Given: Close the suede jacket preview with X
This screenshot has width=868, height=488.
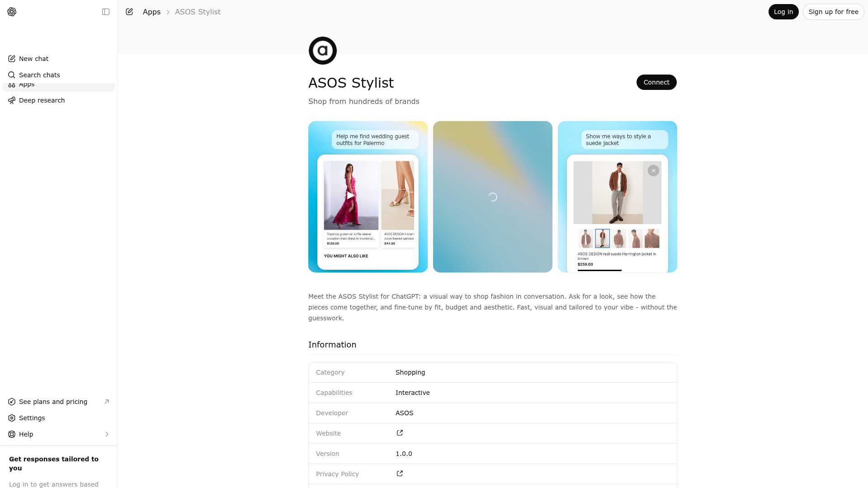Looking at the screenshot, I should click(653, 170).
